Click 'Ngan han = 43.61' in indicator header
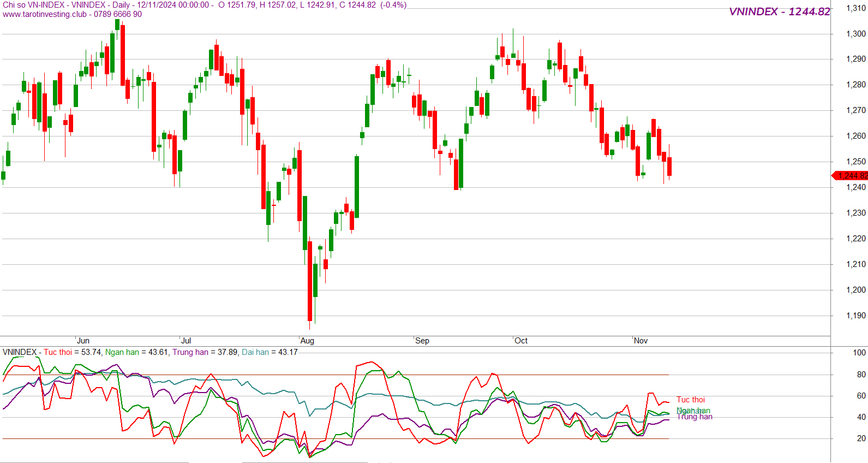Image resolution: width=868 pixels, height=463 pixels. coord(136,352)
